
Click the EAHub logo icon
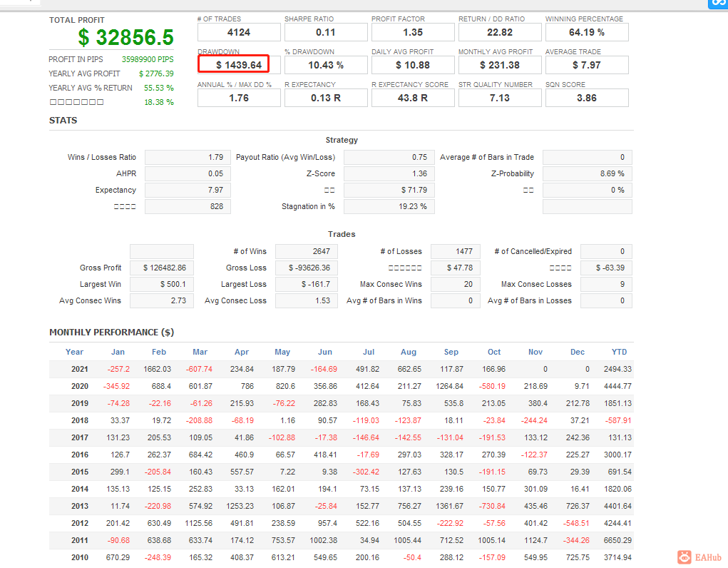point(685,557)
